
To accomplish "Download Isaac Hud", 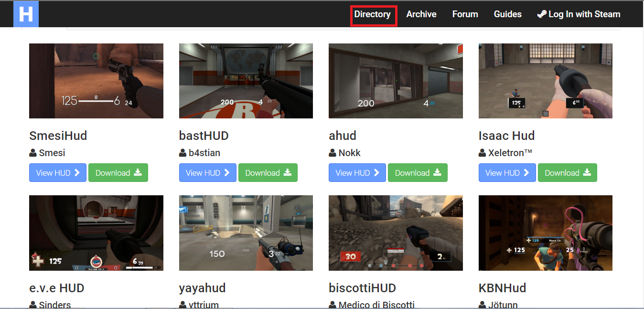I will (568, 173).
